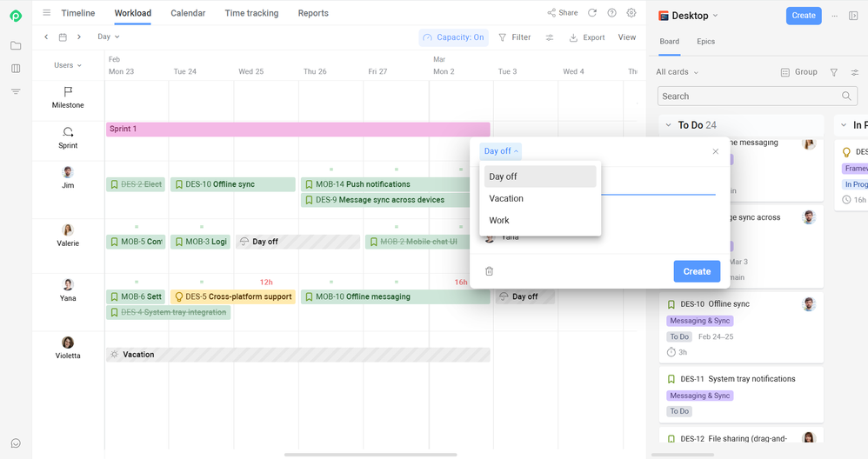Toggle Capacity: On
The height and width of the screenshot is (459, 868).
(453, 37)
